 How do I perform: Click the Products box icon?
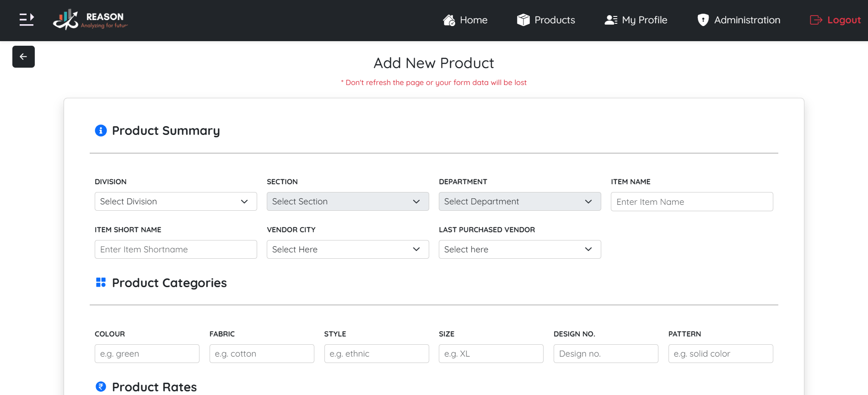523,20
